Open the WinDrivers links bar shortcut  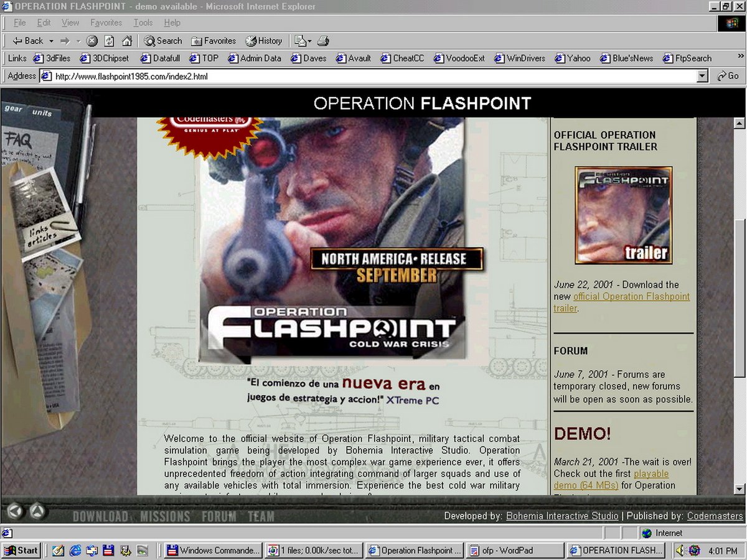coord(520,58)
